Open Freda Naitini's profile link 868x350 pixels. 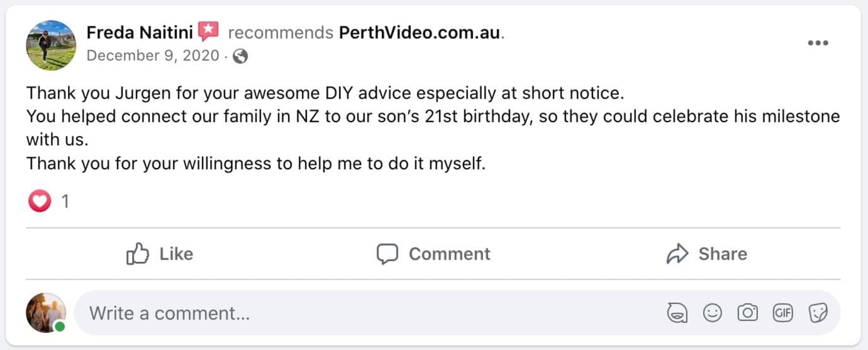pos(139,32)
